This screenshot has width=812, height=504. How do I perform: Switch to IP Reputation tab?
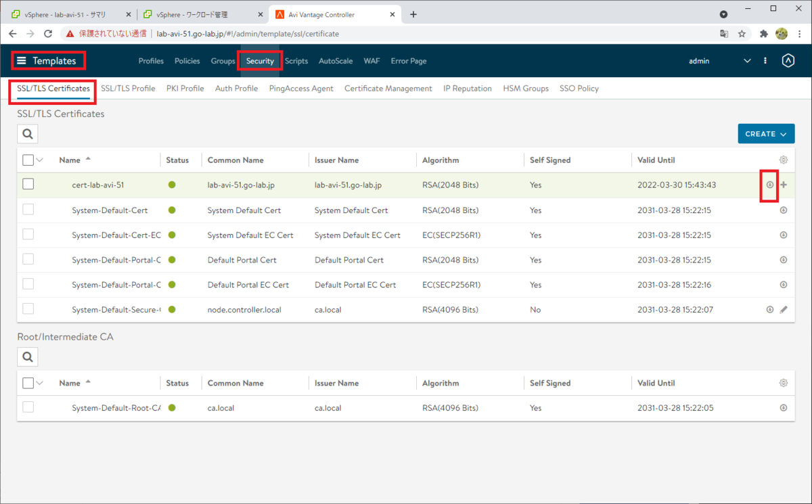click(x=468, y=89)
